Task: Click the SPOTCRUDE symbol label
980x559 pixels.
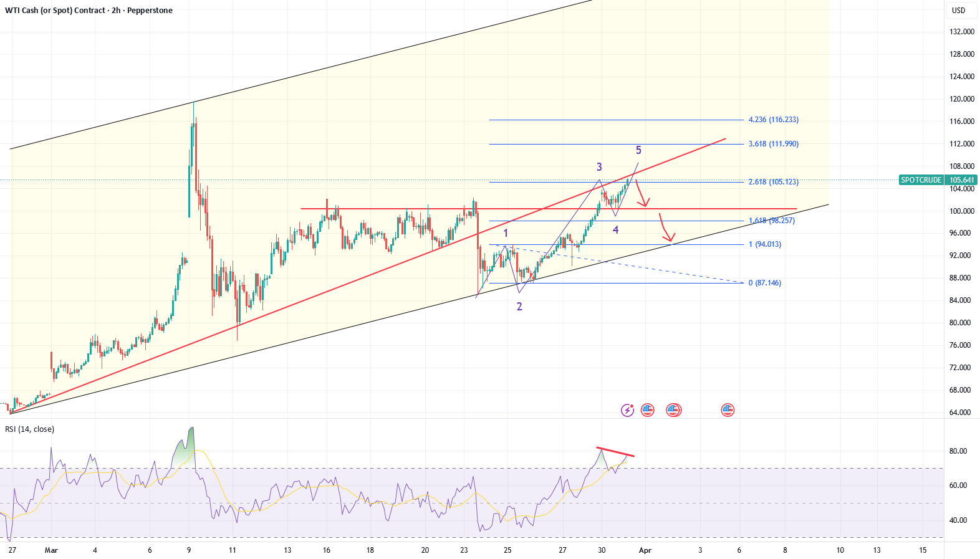Action: point(921,180)
